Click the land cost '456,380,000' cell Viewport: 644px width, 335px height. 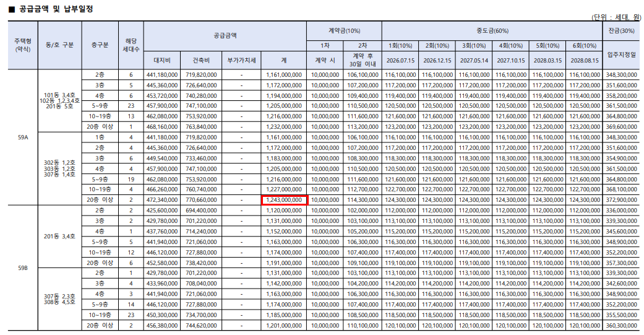point(162,326)
